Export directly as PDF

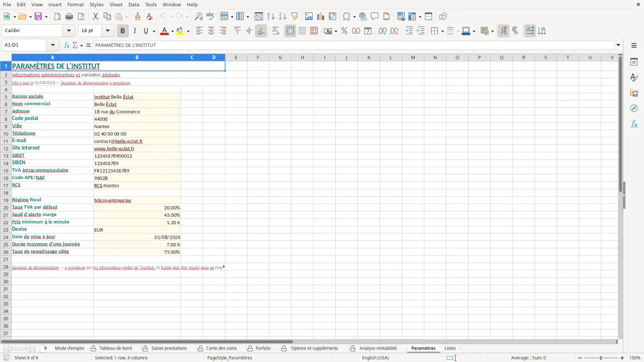[x=57, y=17]
